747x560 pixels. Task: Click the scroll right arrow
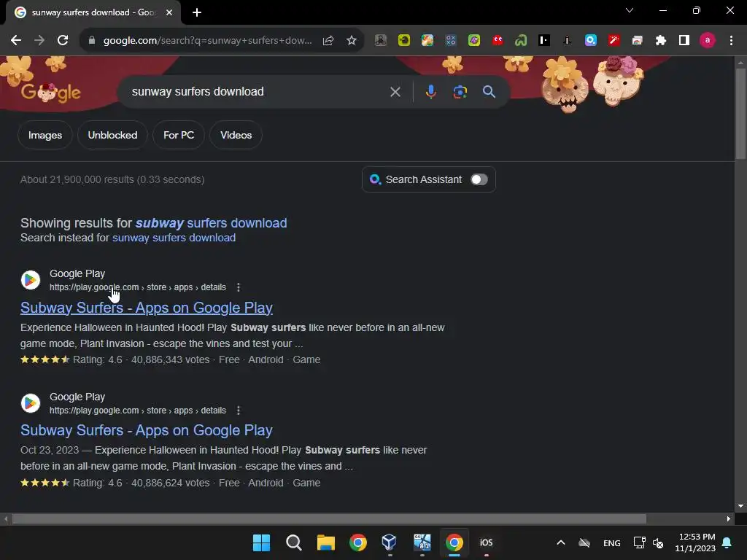coord(729,518)
